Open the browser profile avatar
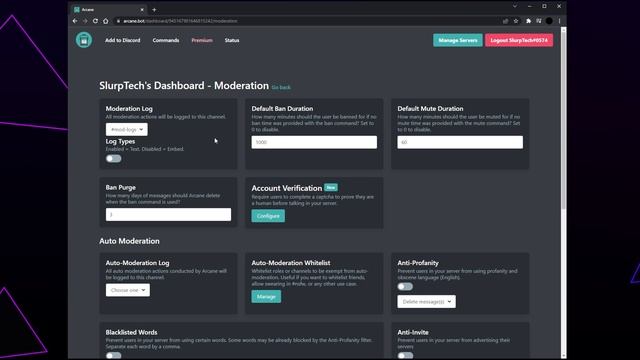The height and width of the screenshot is (360, 640). 549,21
